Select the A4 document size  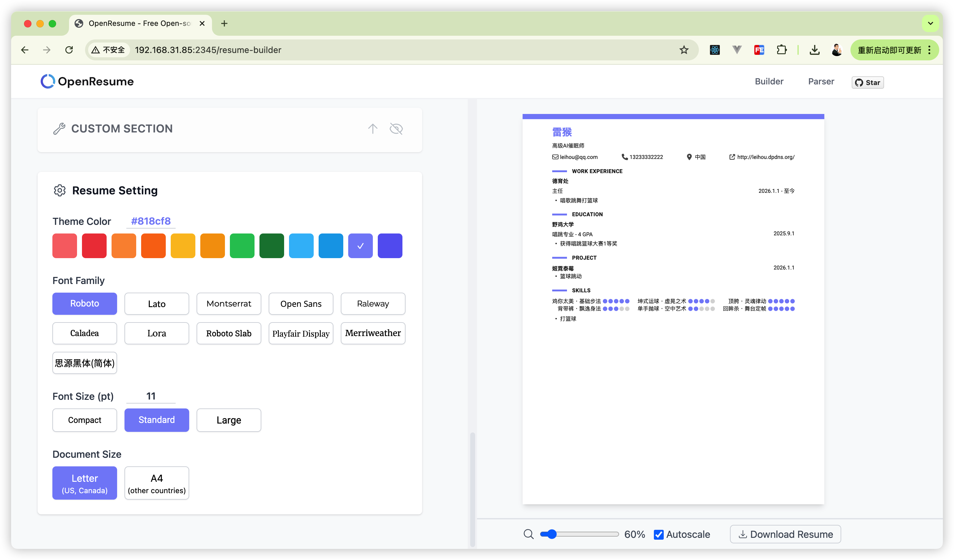(x=157, y=483)
